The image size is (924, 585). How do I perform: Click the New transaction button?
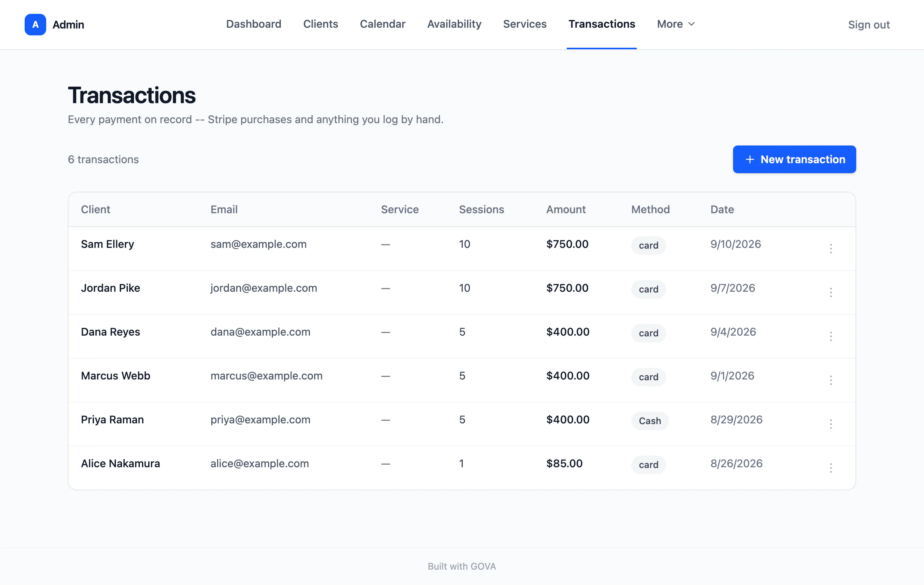[794, 159]
